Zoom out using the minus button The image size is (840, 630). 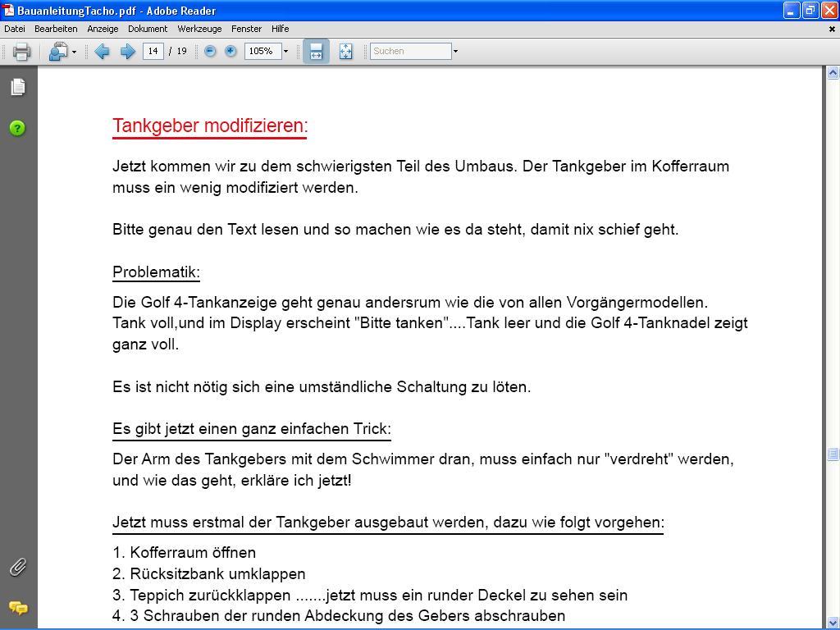tap(210, 51)
